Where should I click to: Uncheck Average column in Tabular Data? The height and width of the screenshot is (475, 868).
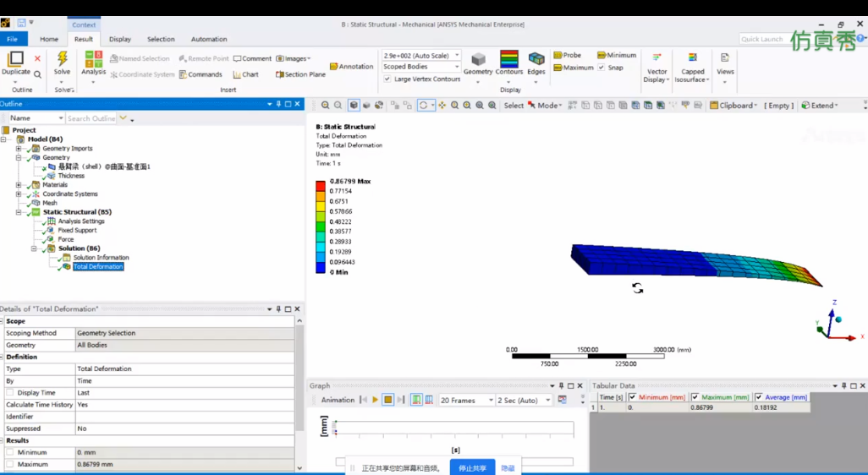click(x=759, y=397)
